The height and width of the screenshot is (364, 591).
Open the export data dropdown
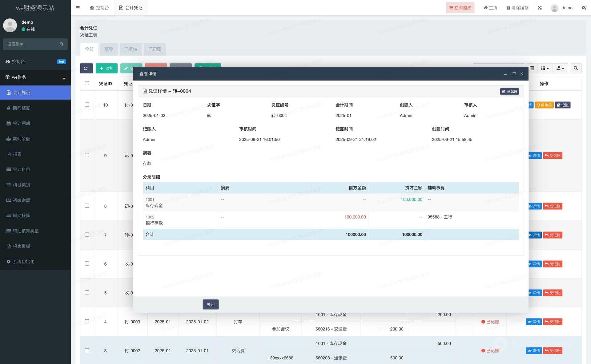560,68
